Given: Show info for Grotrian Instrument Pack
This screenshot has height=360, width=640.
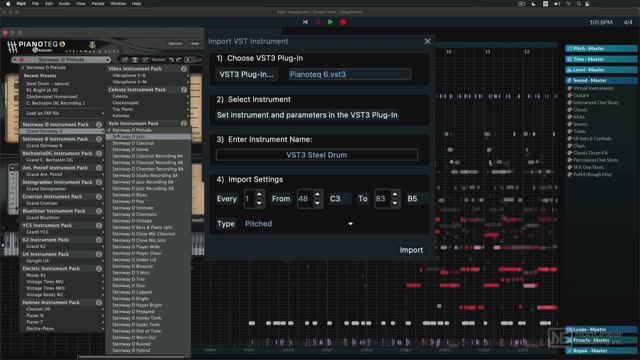Looking at the screenshot, I should (x=99, y=197).
